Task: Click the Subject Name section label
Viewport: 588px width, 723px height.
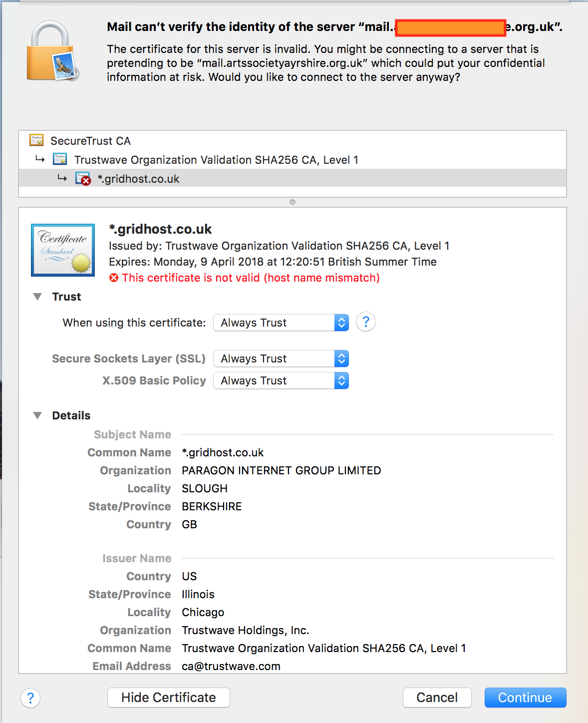Action: (132, 434)
